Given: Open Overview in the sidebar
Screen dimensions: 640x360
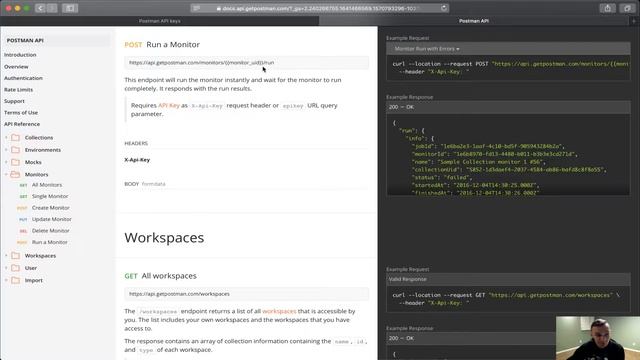Looking at the screenshot, I should pos(16,67).
